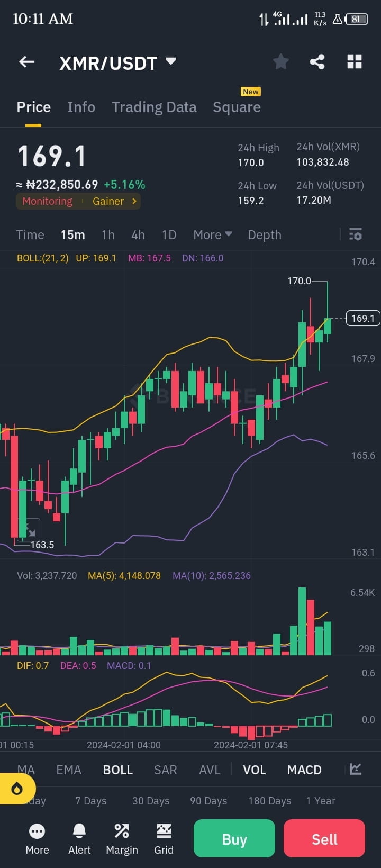The width and height of the screenshot is (381, 868).
Task: Tap the favorite star icon
Action: point(280,61)
